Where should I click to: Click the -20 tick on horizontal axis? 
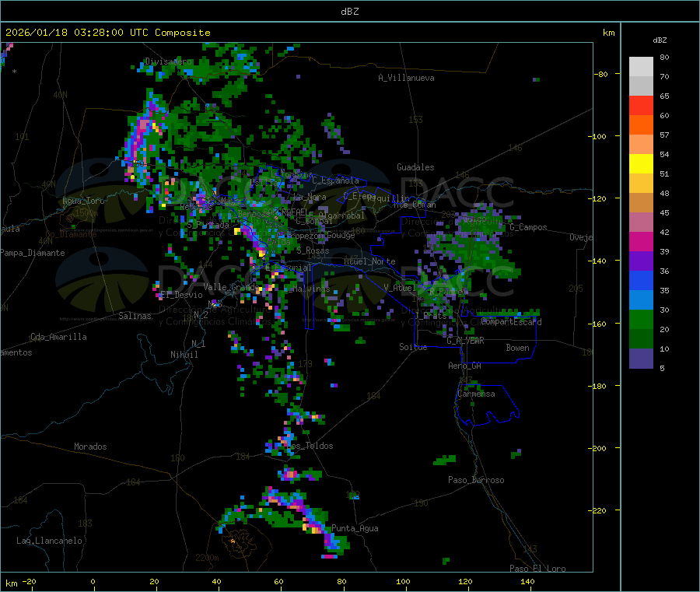pyautogui.click(x=29, y=581)
